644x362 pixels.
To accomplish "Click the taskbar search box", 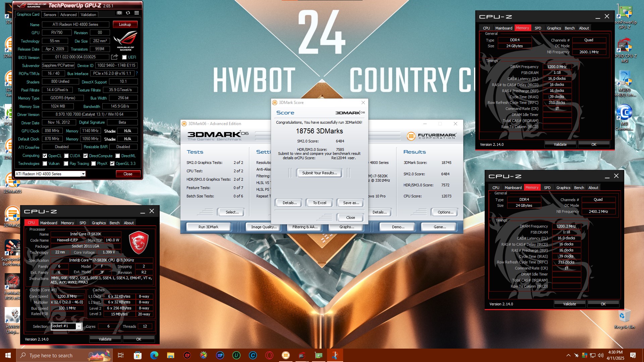I will (x=64, y=355).
